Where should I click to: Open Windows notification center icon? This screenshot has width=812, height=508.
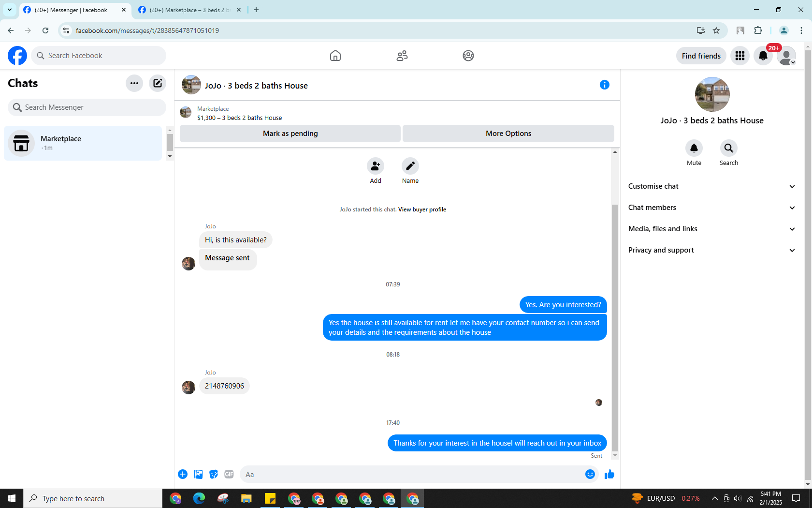coord(796,498)
